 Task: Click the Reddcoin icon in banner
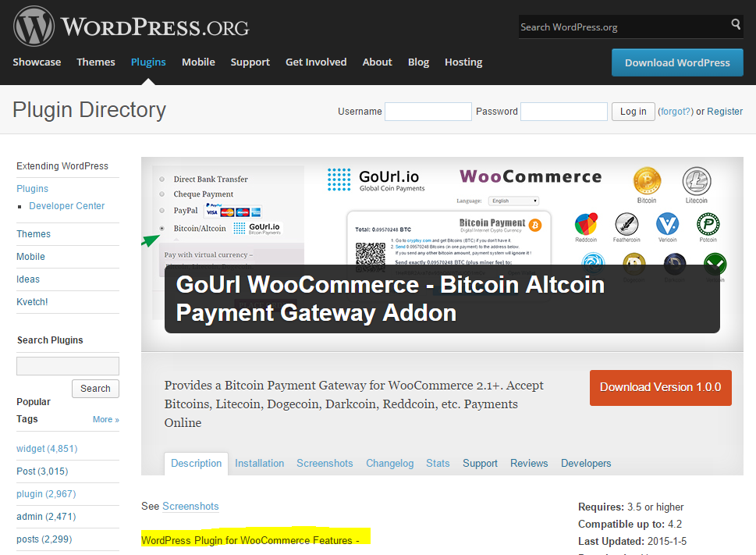[x=586, y=224]
